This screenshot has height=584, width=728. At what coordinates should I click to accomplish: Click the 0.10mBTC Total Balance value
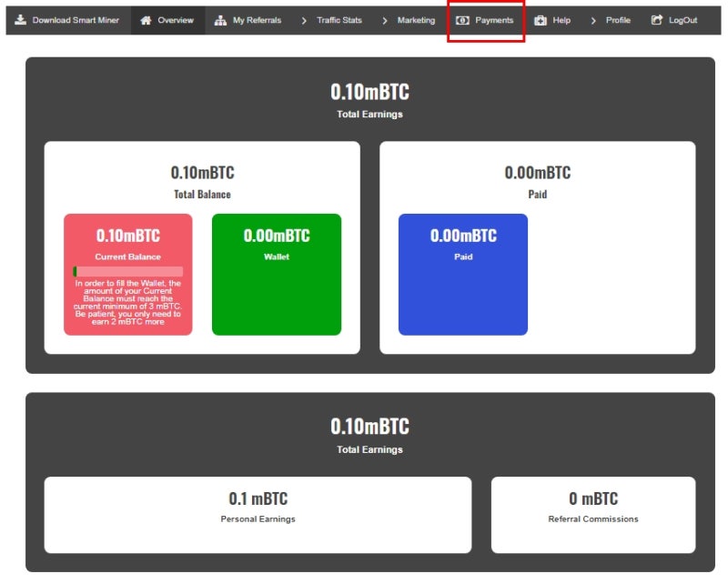[202, 173]
